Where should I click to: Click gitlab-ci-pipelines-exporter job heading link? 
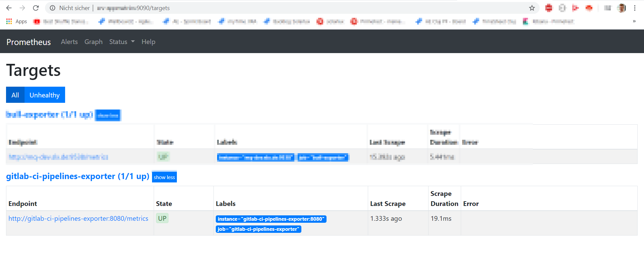pyautogui.click(x=78, y=176)
